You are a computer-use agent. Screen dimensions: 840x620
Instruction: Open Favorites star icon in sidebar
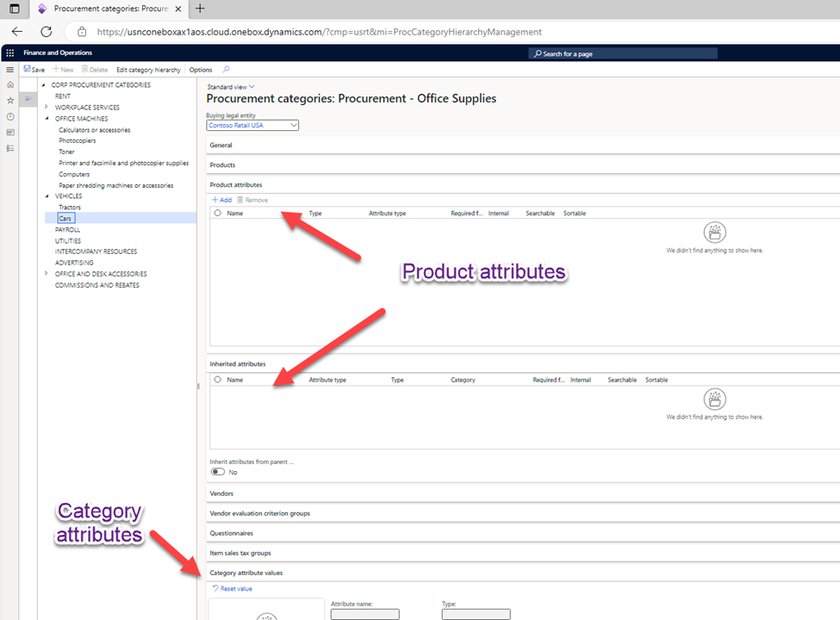(x=10, y=100)
